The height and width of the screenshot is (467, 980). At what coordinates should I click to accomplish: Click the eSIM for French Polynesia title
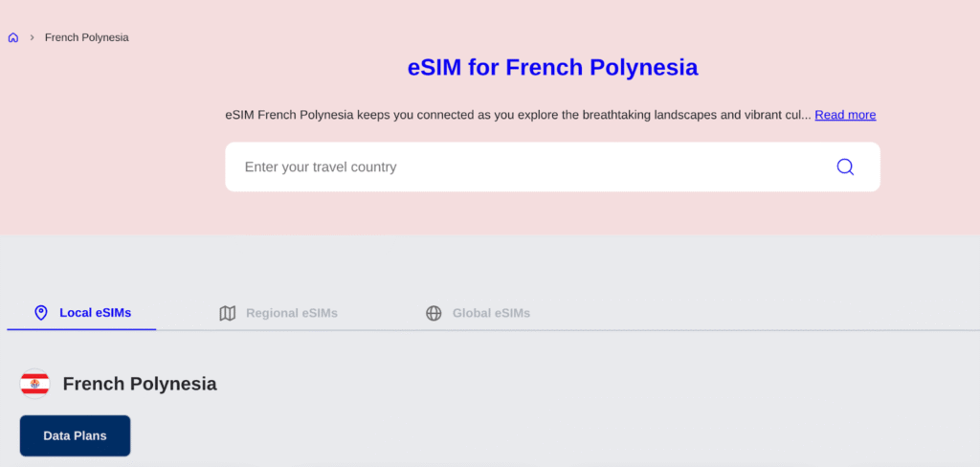[x=552, y=68]
